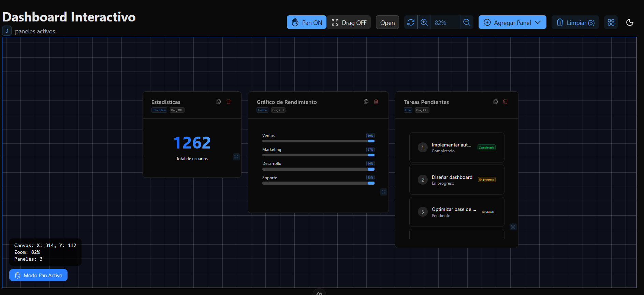Reset the canvas view with refresh icon
644x295 pixels.
pyautogui.click(x=411, y=22)
